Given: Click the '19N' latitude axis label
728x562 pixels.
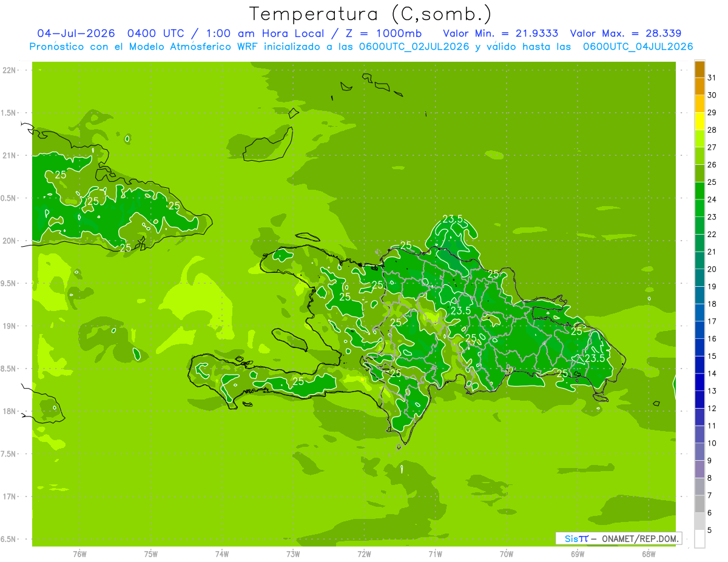Looking at the screenshot, I should tap(9, 326).
